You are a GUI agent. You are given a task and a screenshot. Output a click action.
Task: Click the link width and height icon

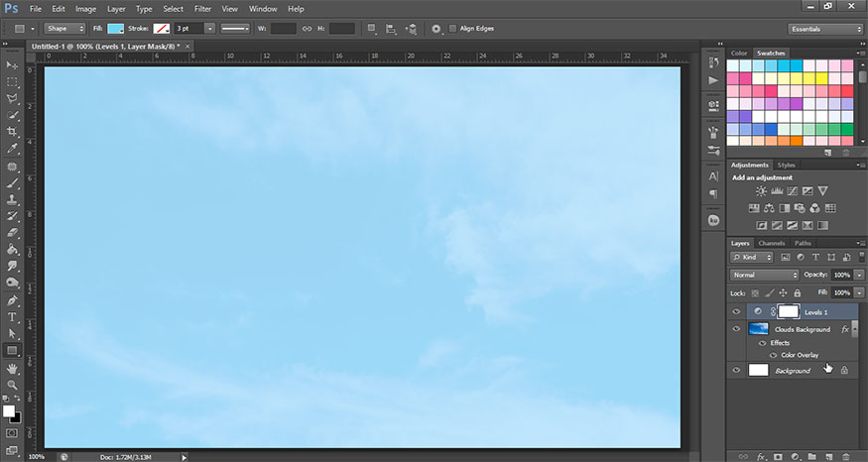[307, 29]
